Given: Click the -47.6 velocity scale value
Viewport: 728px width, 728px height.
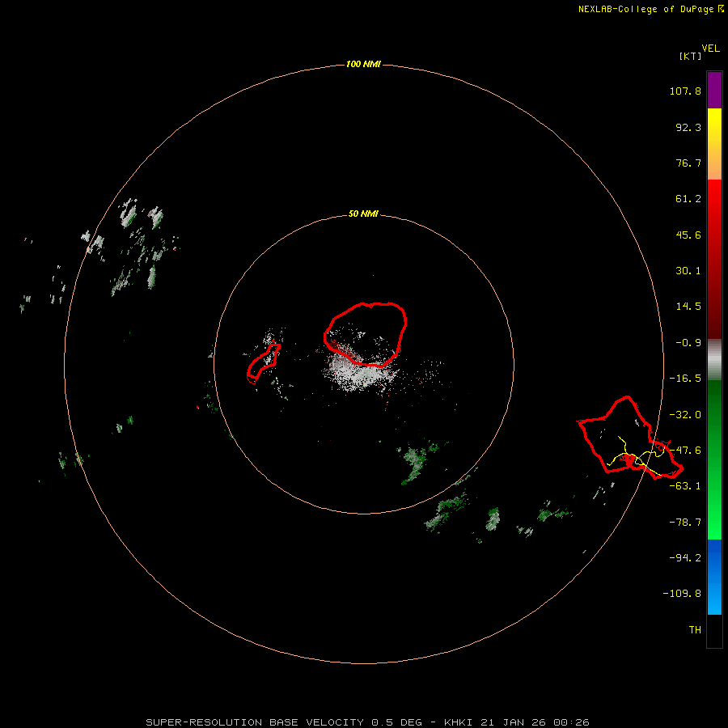Looking at the screenshot, I should 685,451.
